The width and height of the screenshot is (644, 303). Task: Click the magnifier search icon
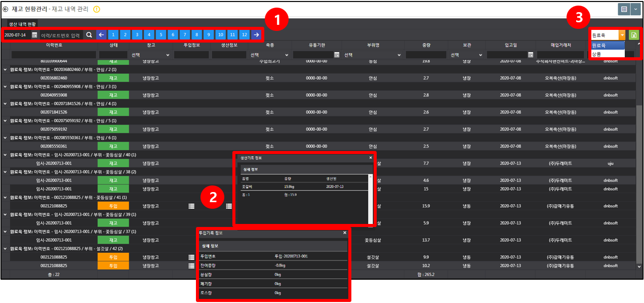tap(89, 35)
